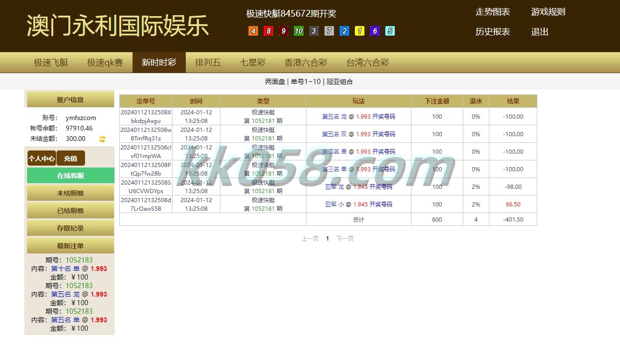Select the 冠亚组合 sub-menu option

tap(340, 82)
